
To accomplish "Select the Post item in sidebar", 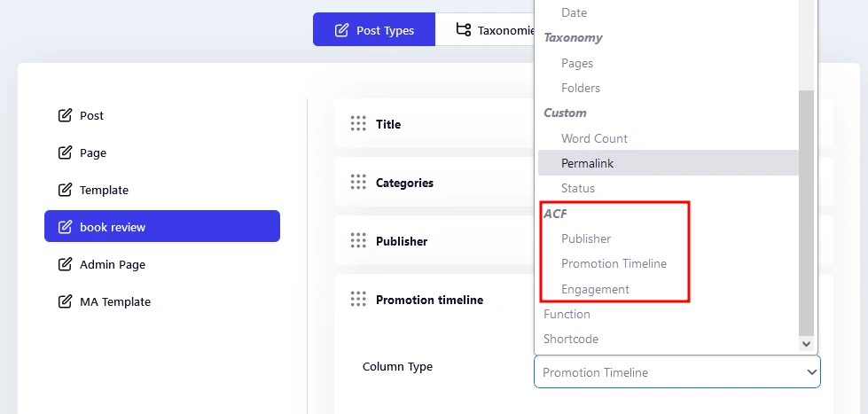I will coord(162,115).
